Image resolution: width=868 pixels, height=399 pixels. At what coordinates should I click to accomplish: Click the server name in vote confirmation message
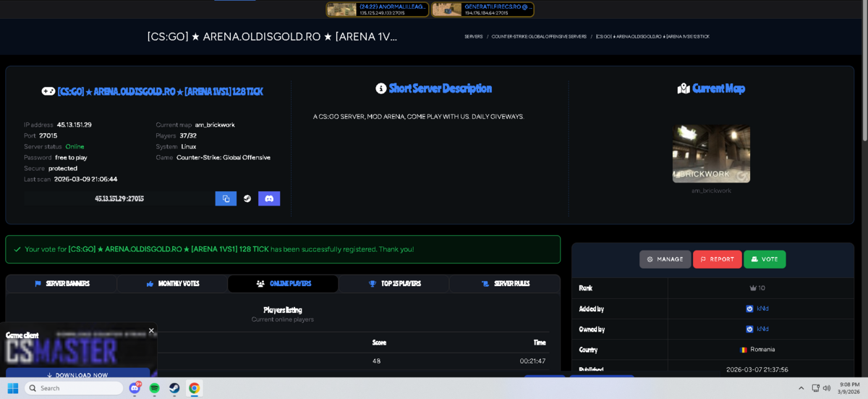(x=169, y=249)
